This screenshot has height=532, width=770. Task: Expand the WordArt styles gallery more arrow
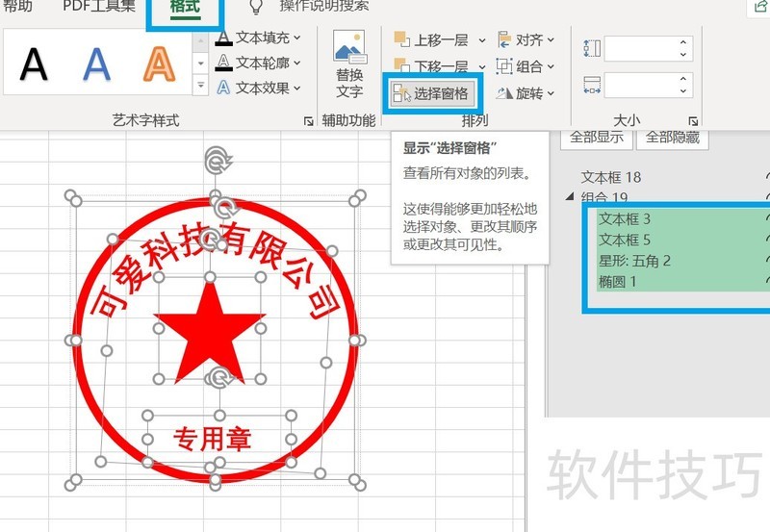(x=200, y=85)
